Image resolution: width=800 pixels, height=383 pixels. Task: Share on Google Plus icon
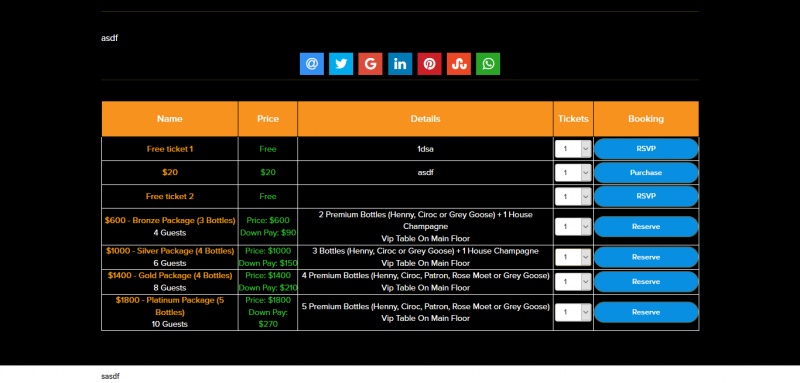(370, 64)
